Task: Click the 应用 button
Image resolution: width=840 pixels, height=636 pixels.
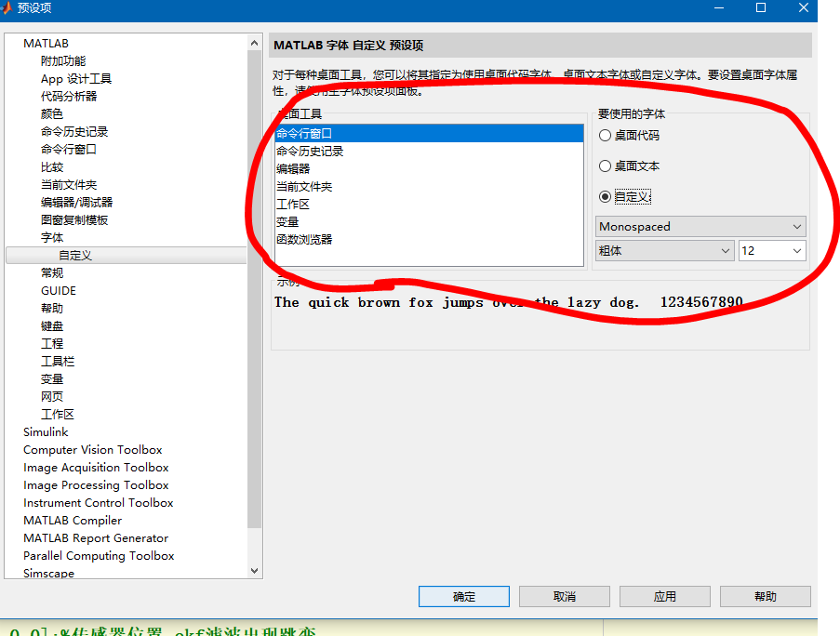Action: coord(664,596)
